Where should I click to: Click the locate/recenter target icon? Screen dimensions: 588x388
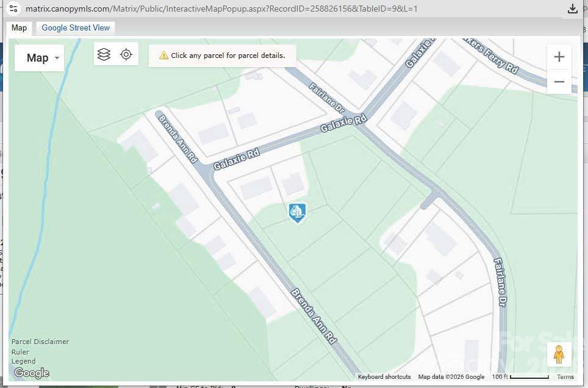[126, 54]
